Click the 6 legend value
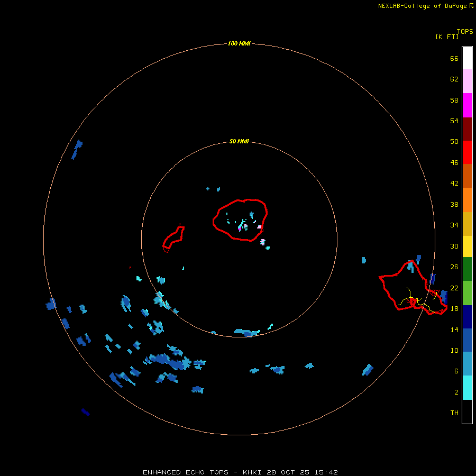 coord(456,371)
